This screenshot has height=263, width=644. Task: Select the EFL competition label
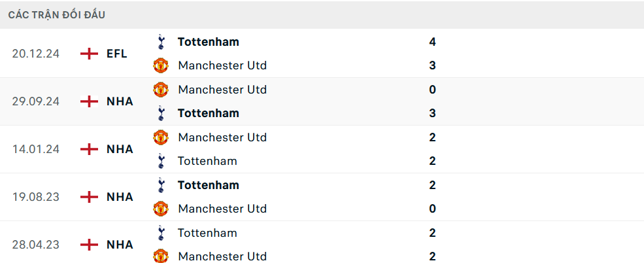(x=117, y=54)
